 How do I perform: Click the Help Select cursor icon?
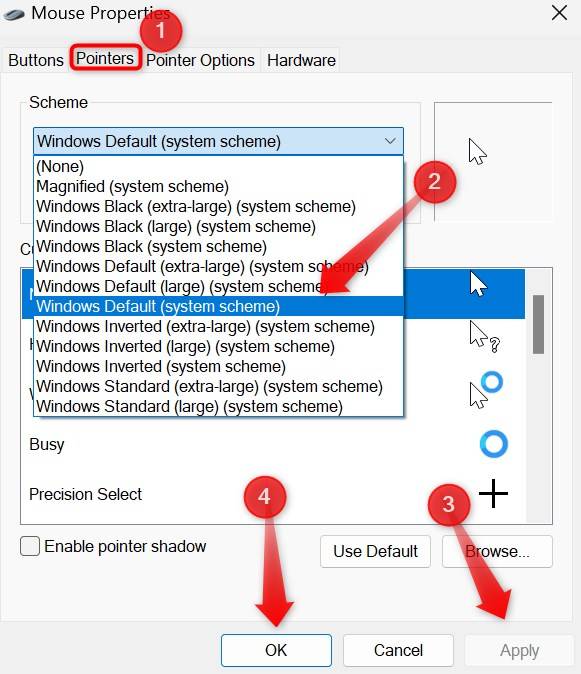click(484, 337)
